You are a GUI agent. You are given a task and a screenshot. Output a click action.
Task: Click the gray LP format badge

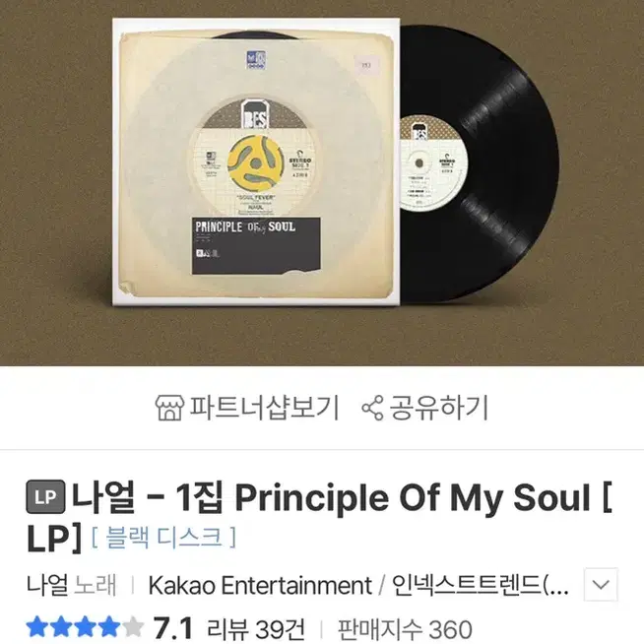[45, 496]
